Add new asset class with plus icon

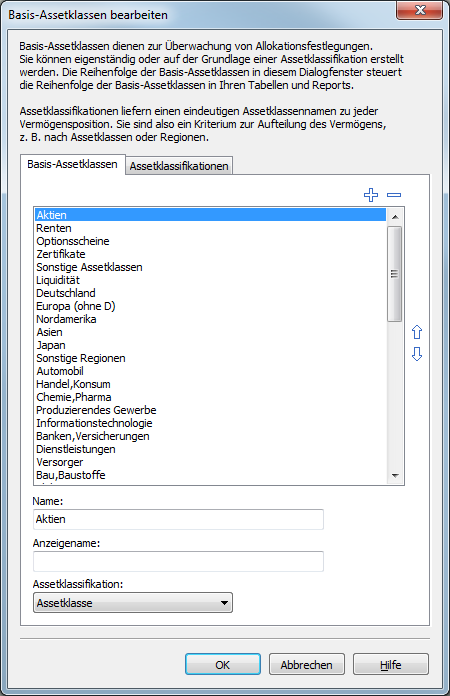[x=371, y=195]
